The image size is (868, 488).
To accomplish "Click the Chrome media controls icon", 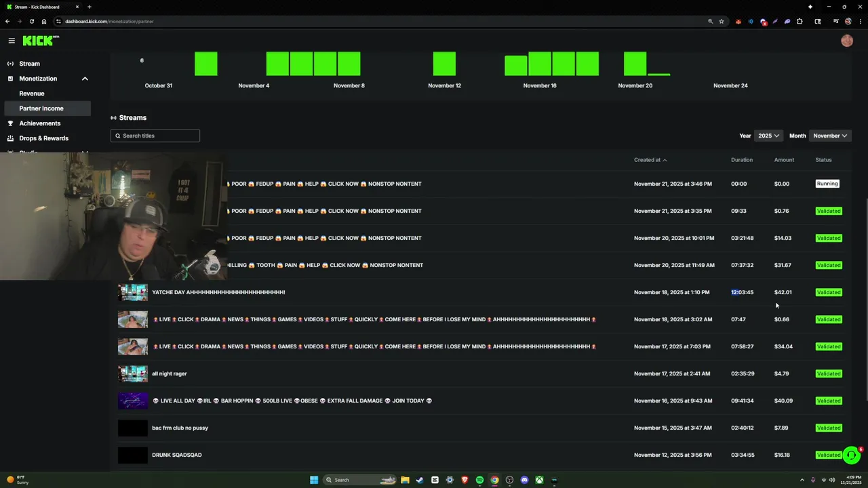I will (835, 21).
